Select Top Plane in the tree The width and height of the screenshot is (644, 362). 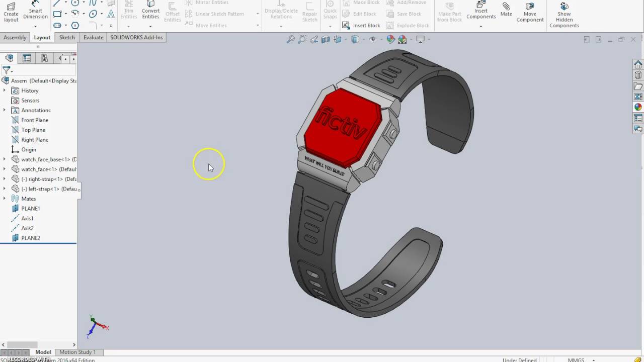coord(33,130)
